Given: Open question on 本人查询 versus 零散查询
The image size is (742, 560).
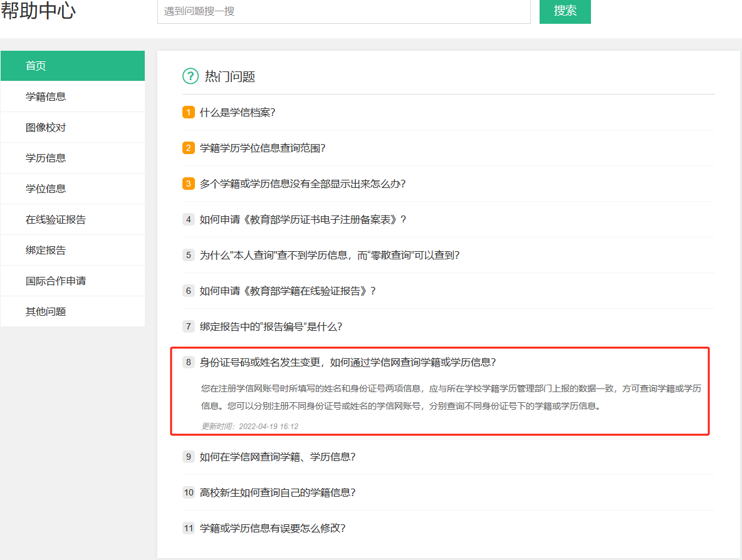Looking at the screenshot, I should click(329, 256).
